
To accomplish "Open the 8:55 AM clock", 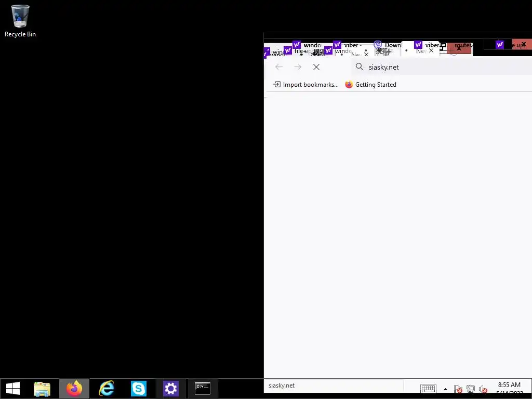I will pos(509,385).
